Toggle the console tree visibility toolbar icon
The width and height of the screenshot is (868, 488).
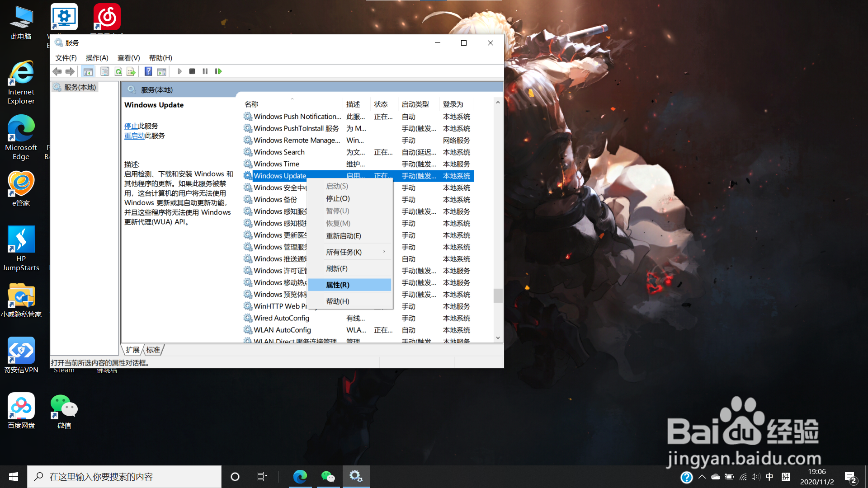[x=88, y=71]
